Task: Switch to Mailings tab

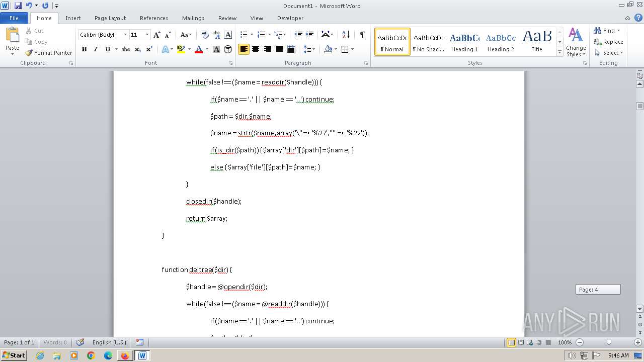Action: (193, 18)
